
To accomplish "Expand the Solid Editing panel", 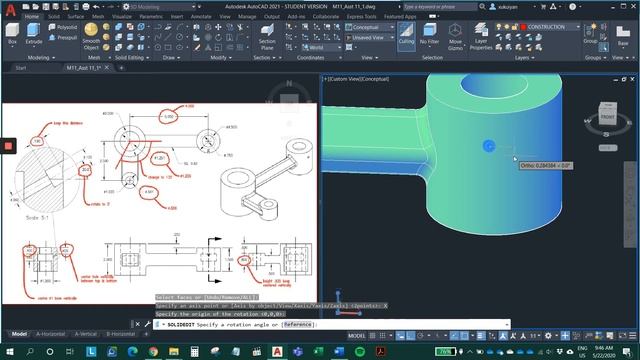I will pos(132,58).
